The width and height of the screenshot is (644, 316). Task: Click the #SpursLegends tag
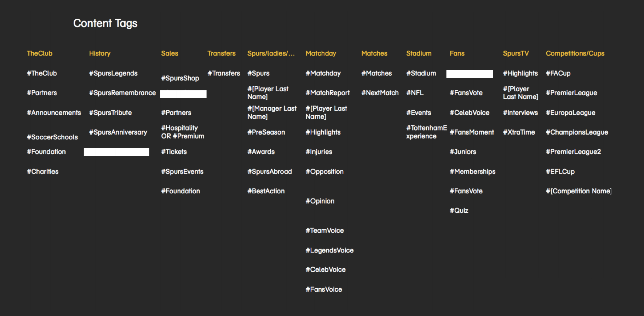click(x=113, y=73)
